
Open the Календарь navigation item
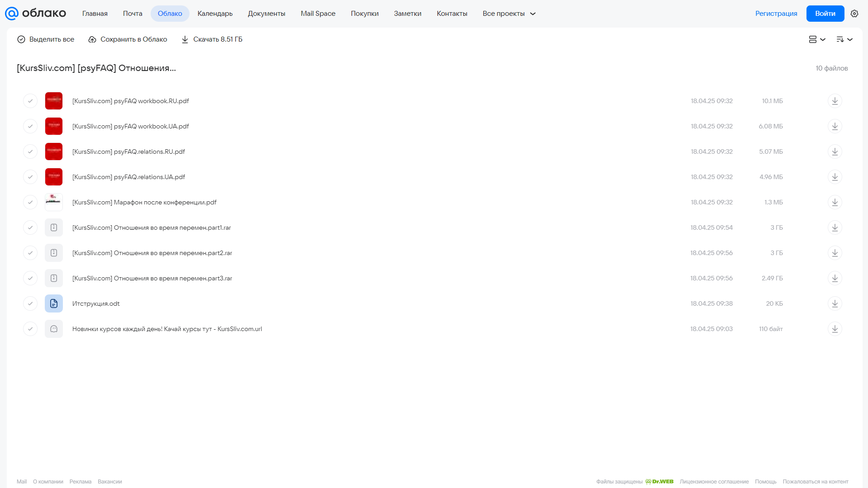pyautogui.click(x=215, y=14)
